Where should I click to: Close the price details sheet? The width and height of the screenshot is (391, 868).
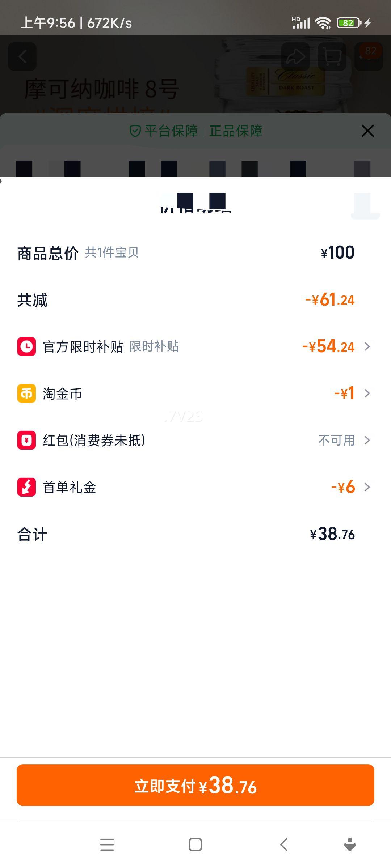[367, 131]
